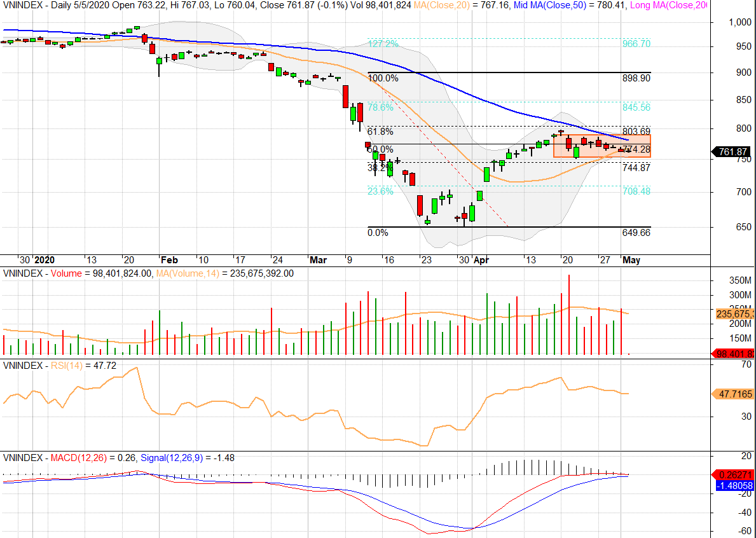
Task: Click the 0.0% Fibonacci base label
Action: (x=378, y=233)
